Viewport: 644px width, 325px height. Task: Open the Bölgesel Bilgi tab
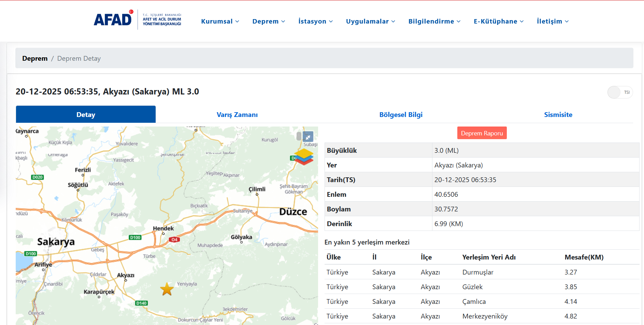pyautogui.click(x=401, y=115)
